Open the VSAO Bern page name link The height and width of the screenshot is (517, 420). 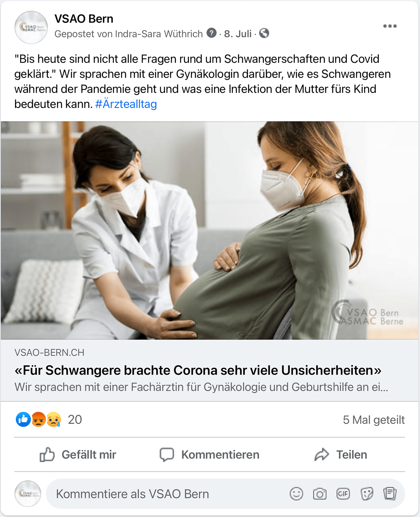pyautogui.click(x=84, y=19)
